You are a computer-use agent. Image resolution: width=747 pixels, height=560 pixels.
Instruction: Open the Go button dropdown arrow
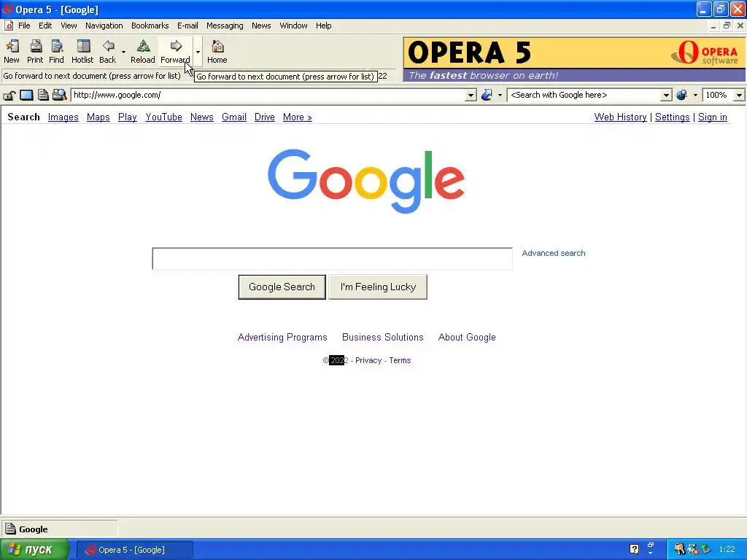[x=500, y=96]
